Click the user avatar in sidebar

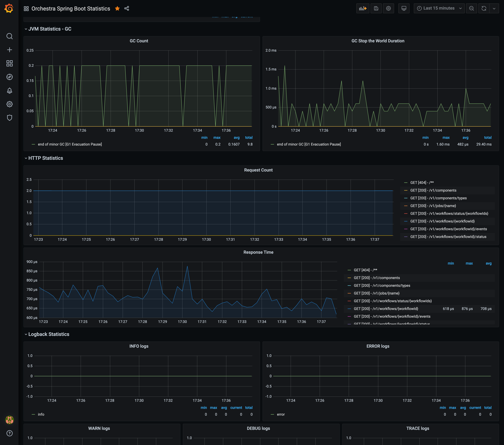click(9, 420)
